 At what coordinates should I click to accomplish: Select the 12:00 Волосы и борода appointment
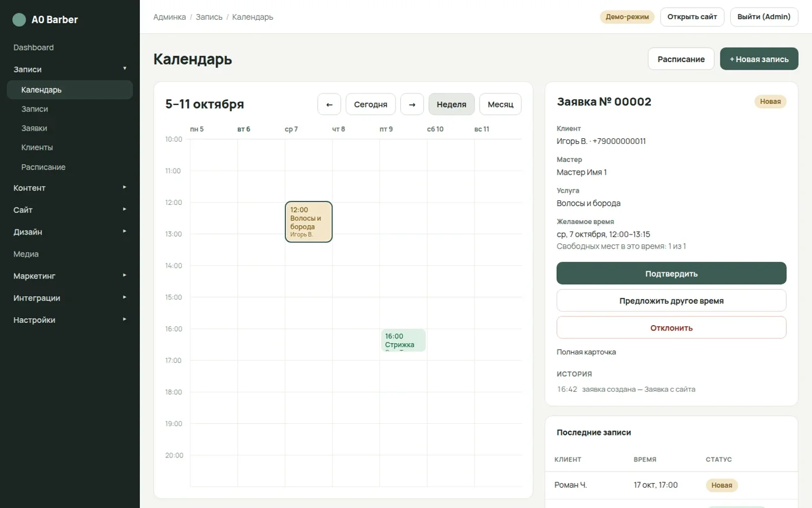pos(309,222)
